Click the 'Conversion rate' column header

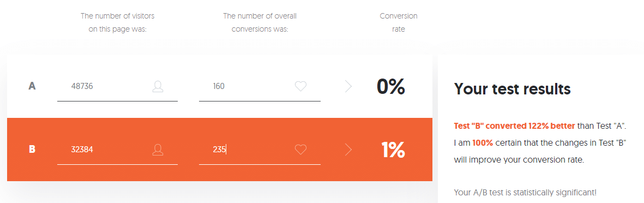point(399,22)
